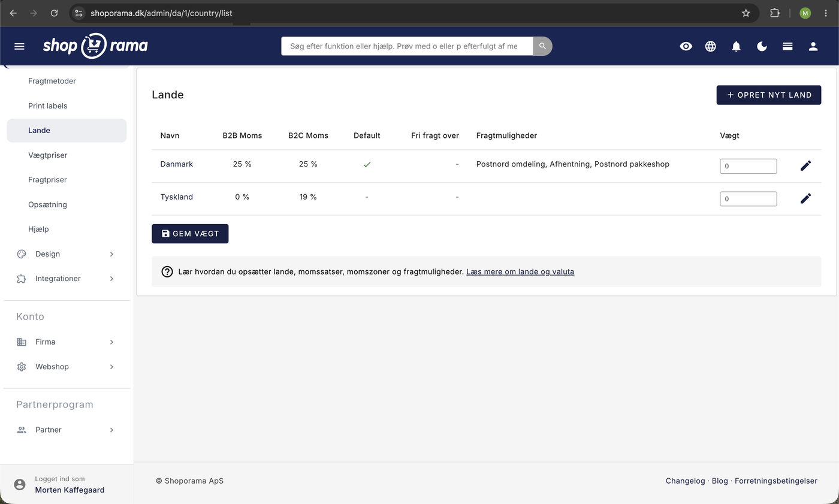Open Chrome's three-dot menu
Screen dimensions: 839x504
coord(826,13)
